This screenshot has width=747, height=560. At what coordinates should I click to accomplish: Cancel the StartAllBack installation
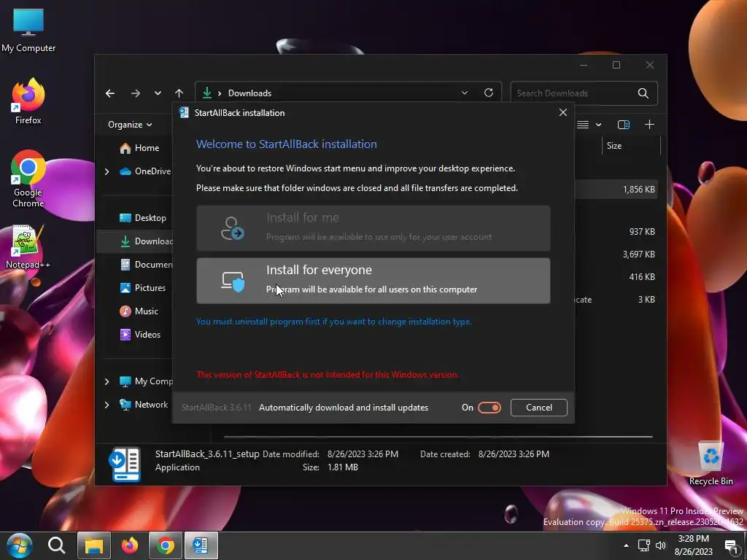coord(539,408)
